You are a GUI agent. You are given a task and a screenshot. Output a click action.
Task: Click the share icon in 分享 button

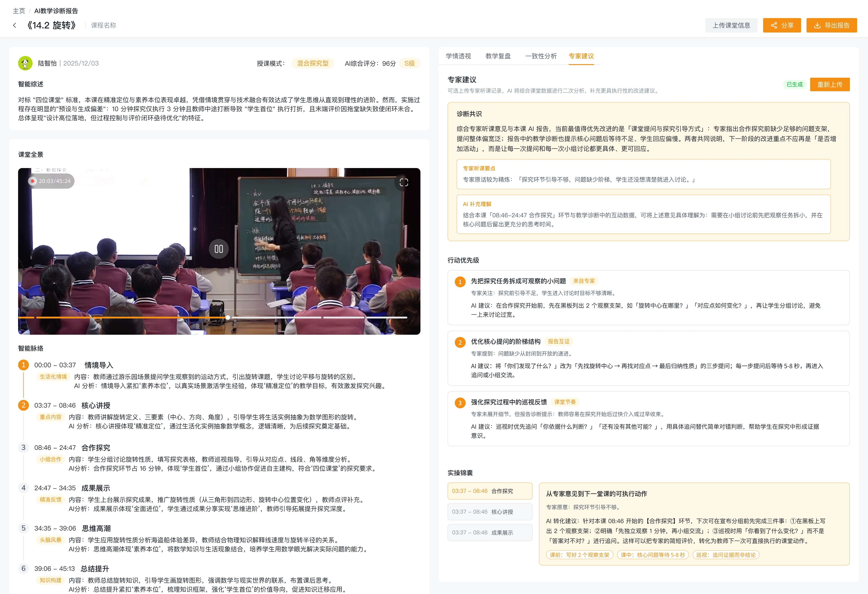pyautogui.click(x=774, y=25)
